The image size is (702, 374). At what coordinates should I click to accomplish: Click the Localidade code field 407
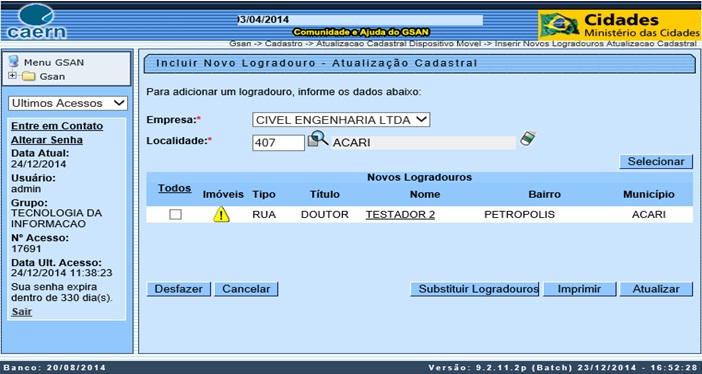pos(278,143)
